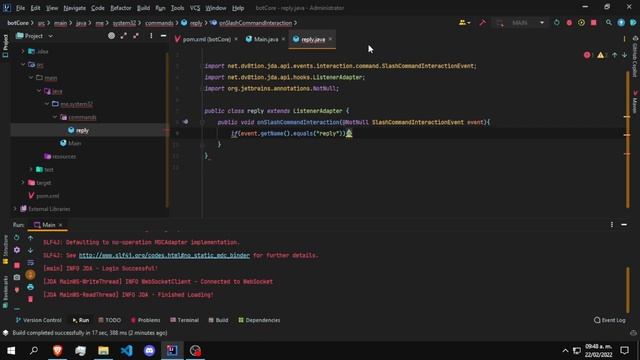Open the Navigate menu
This screenshot has height=360, width=640.
click(x=74, y=8)
